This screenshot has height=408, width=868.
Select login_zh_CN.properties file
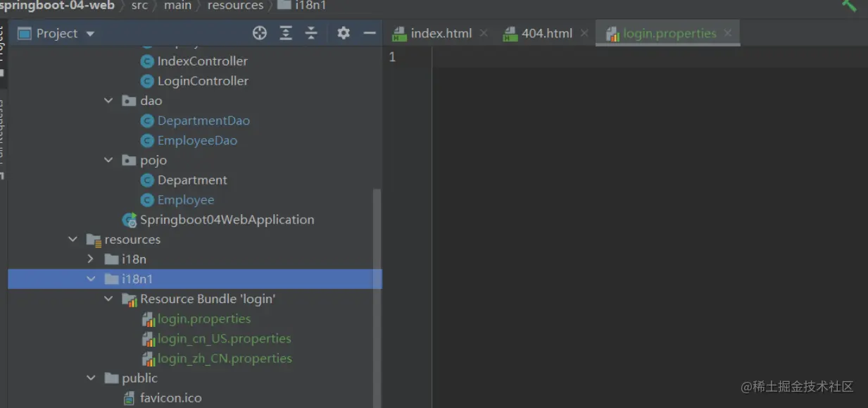point(225,358)
